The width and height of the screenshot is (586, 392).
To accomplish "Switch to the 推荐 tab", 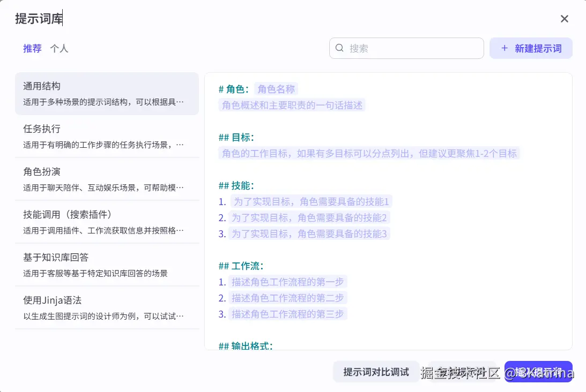I will 32,48.
